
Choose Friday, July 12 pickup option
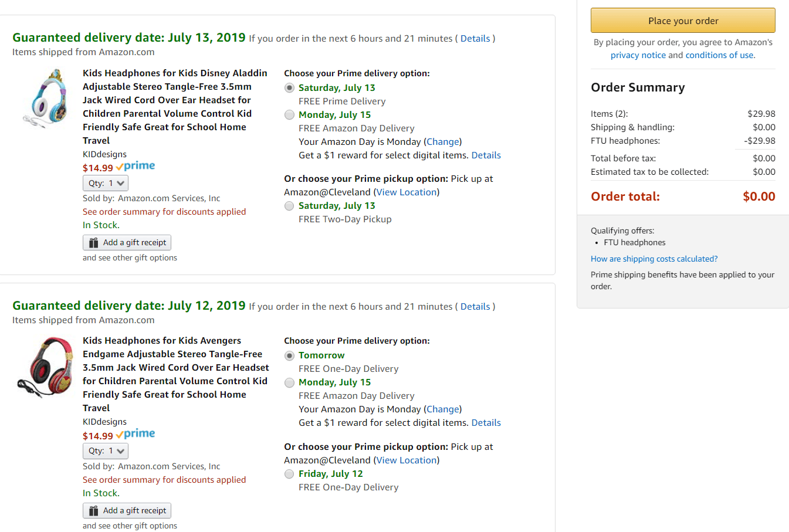pyautogui.click(x=289, y=474)
